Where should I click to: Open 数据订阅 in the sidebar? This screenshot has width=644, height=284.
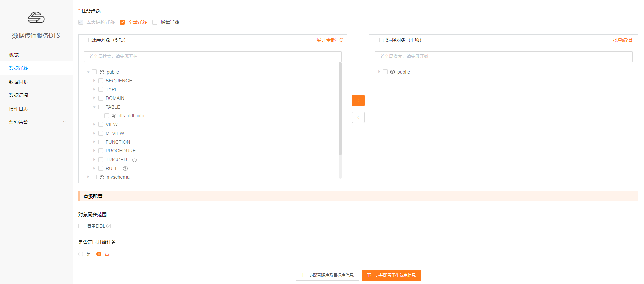[36, 95]
